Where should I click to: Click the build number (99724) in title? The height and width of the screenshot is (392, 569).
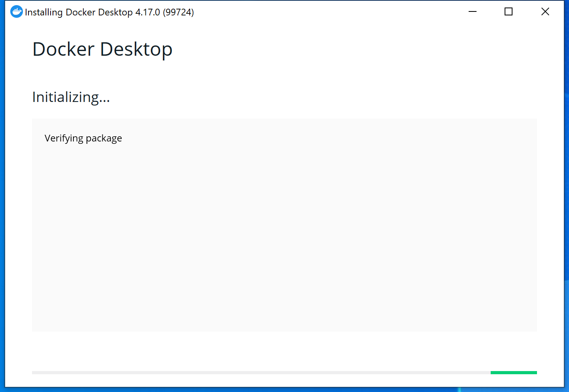coord(178,12)
